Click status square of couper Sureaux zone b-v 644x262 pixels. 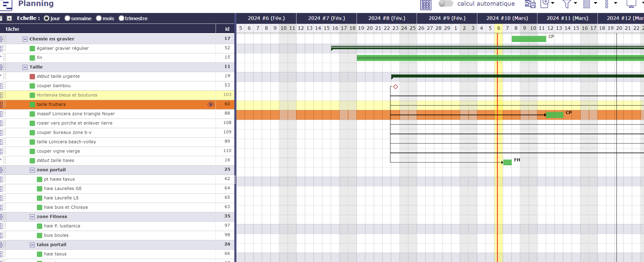pos(32,133)
